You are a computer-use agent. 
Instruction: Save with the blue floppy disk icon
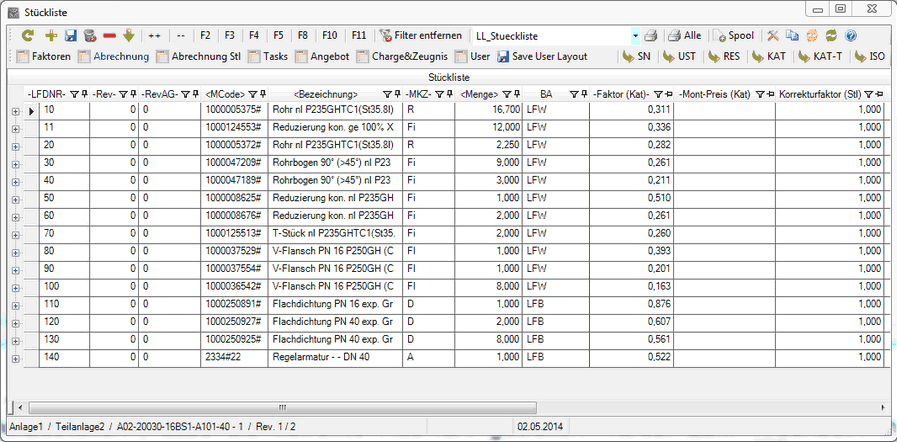click(x=70, y=35)
